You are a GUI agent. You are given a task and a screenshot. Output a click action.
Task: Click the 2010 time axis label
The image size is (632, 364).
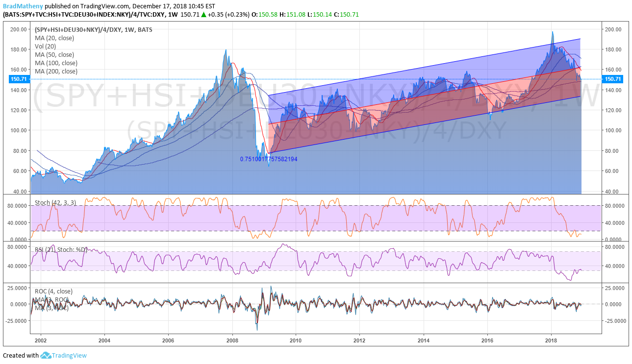(296, 340)
